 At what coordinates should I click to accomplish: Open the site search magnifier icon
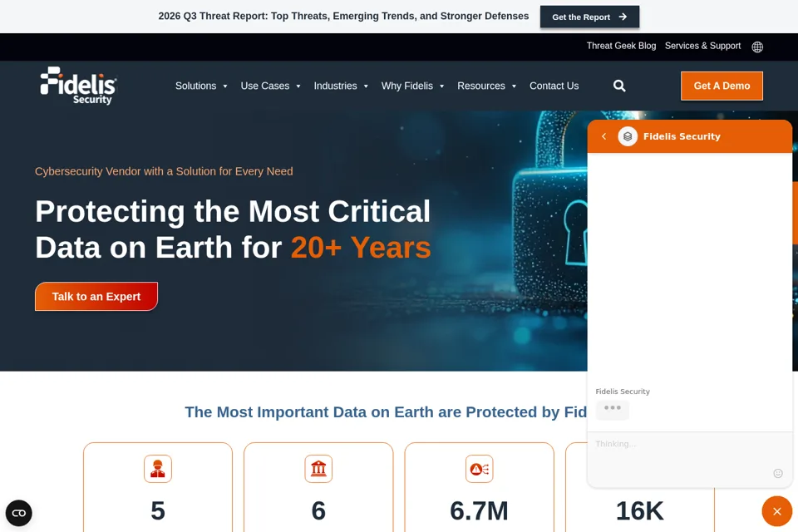coord(618,86)
